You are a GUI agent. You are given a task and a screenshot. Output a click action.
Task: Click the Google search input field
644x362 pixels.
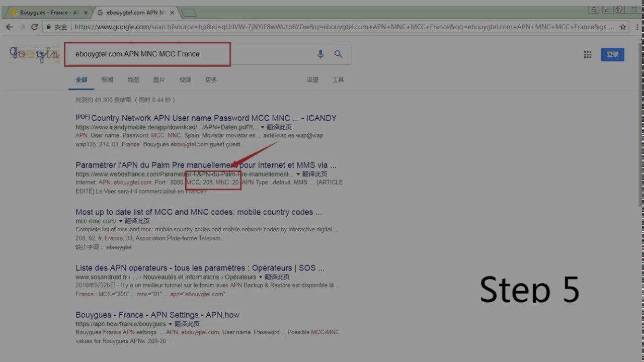pyautogui.click(x=191, y=54)
